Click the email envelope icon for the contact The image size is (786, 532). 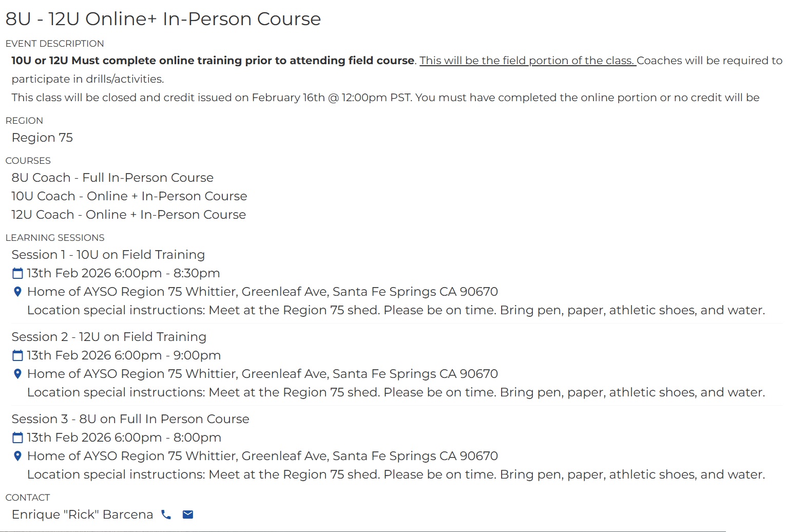(188, 515)
